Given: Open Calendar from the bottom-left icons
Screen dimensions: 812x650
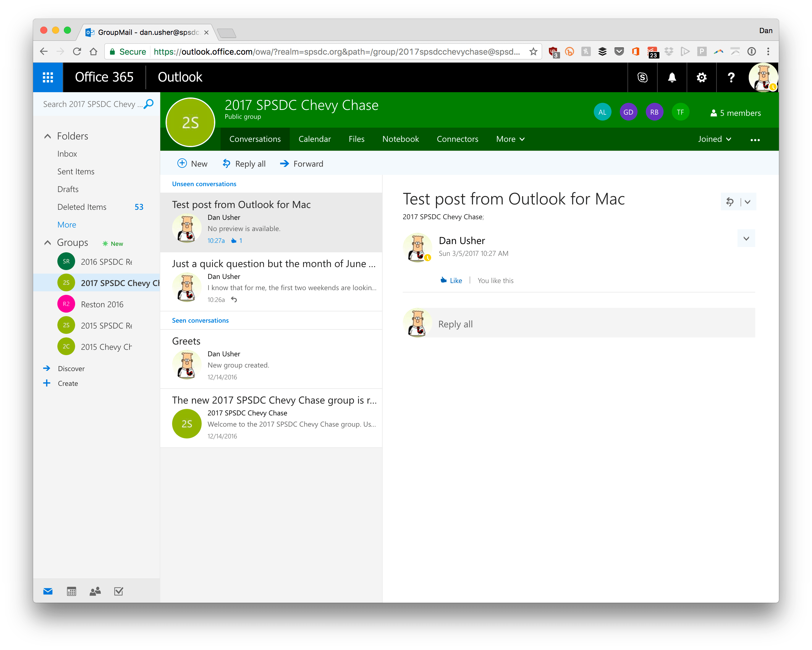Looking at the screenshot, I should click(72, 591).
